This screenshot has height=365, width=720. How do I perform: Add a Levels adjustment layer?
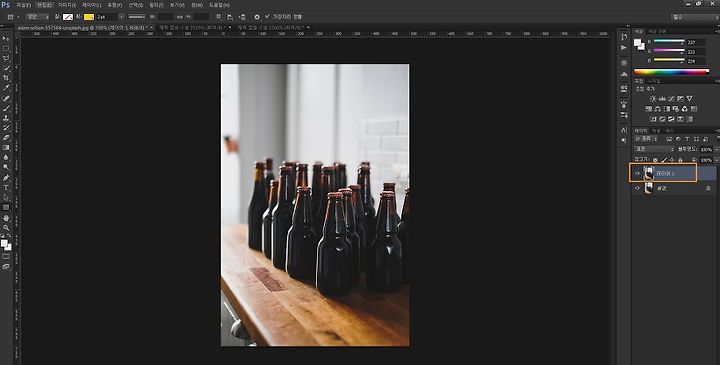(662, 99)
